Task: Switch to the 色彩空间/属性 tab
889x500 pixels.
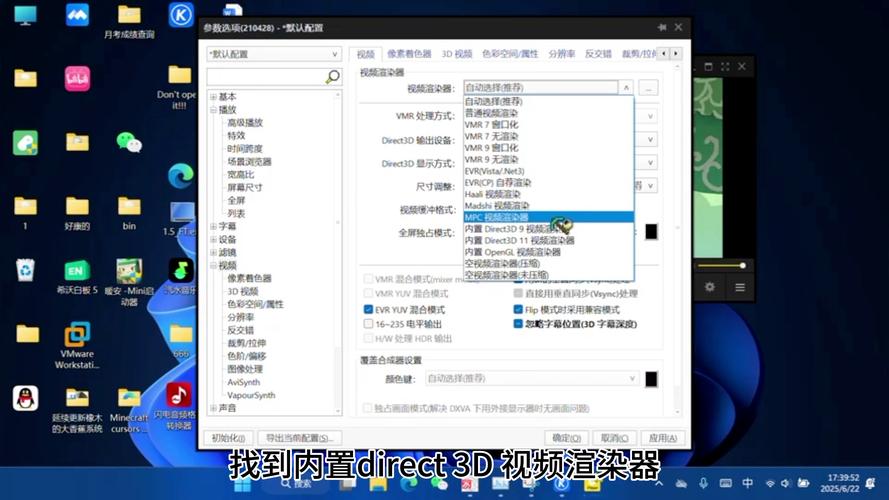Action: (510, 53)
